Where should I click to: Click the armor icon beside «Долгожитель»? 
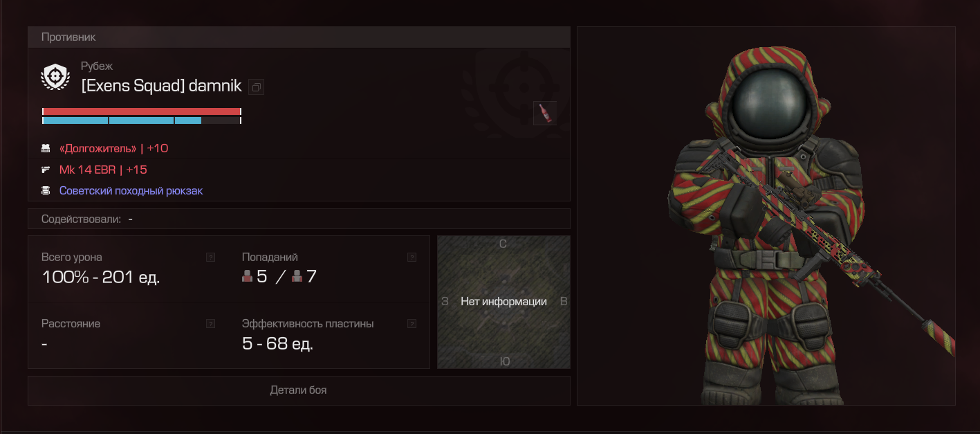[46, 148]
